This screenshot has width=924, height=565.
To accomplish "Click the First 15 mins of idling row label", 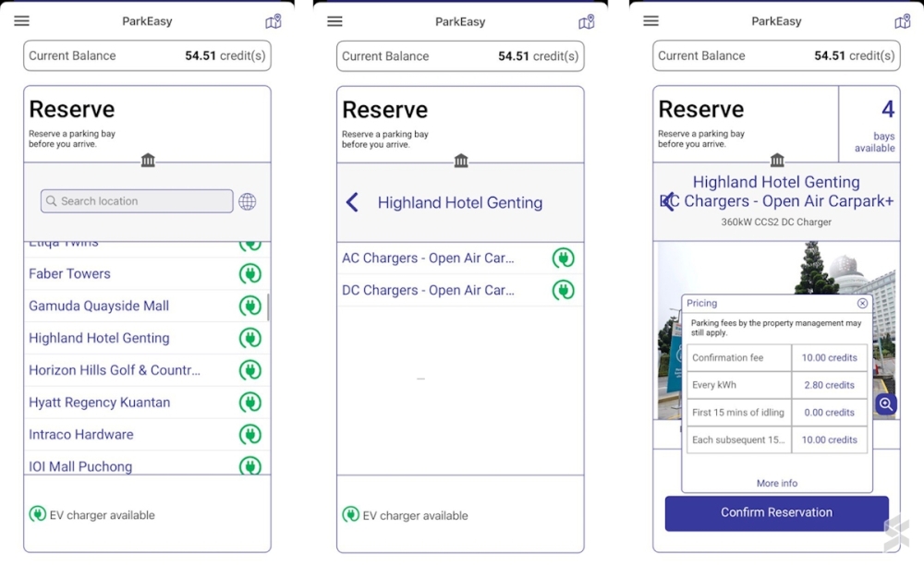I will [738, 413].
